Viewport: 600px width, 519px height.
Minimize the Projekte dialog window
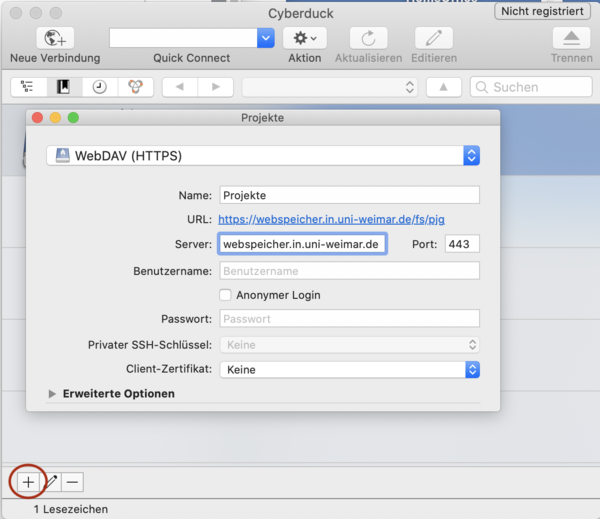[55, 118]
